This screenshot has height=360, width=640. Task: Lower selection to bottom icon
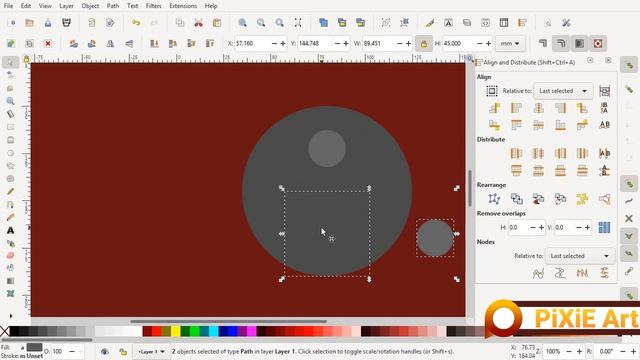(154, 43)
